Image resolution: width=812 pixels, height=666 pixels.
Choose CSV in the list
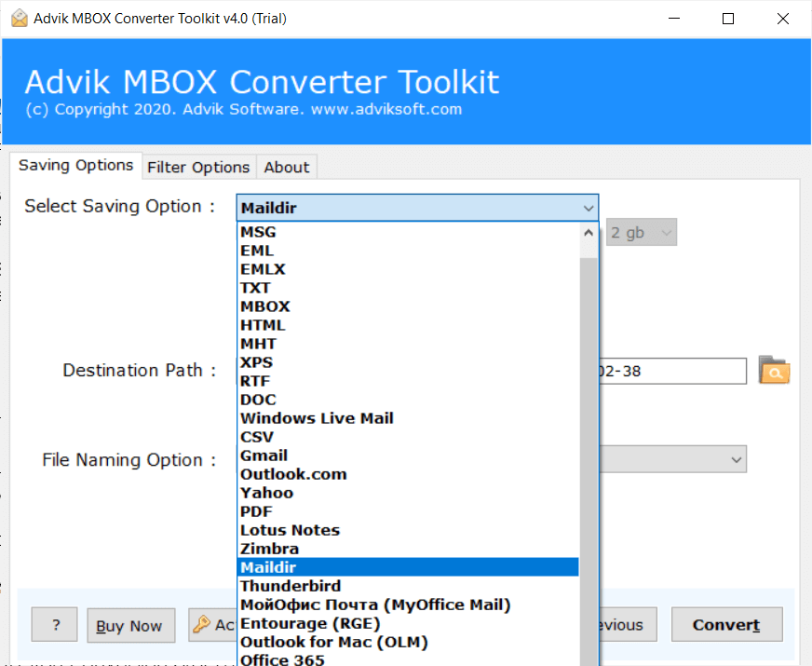408,437
